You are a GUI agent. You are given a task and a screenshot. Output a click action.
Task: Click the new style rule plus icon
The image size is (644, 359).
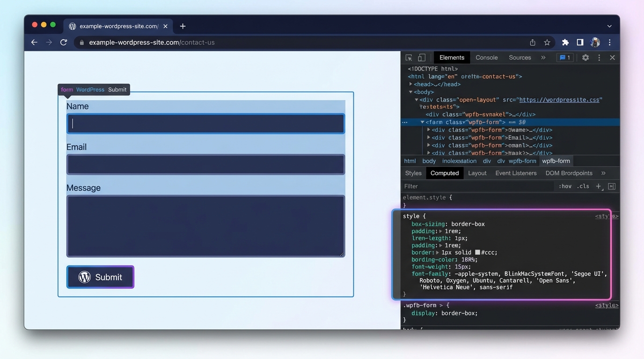pos(599,186)
